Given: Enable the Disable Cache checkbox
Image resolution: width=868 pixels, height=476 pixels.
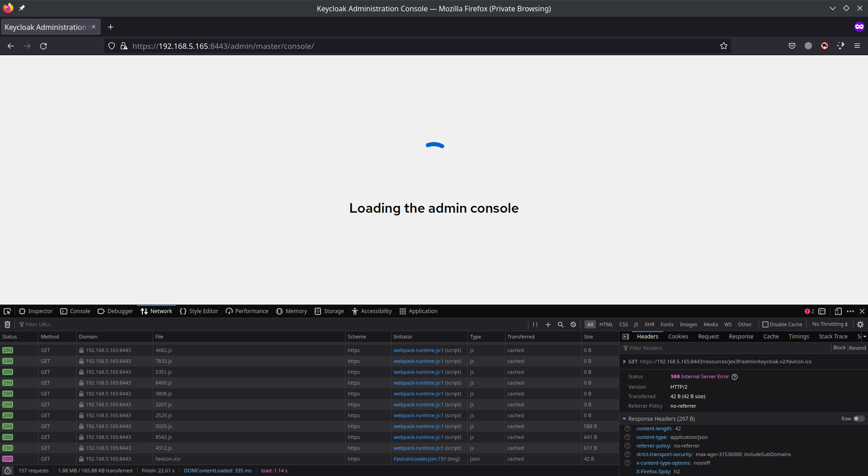Looking at the screenshot, I should point(765,324).
